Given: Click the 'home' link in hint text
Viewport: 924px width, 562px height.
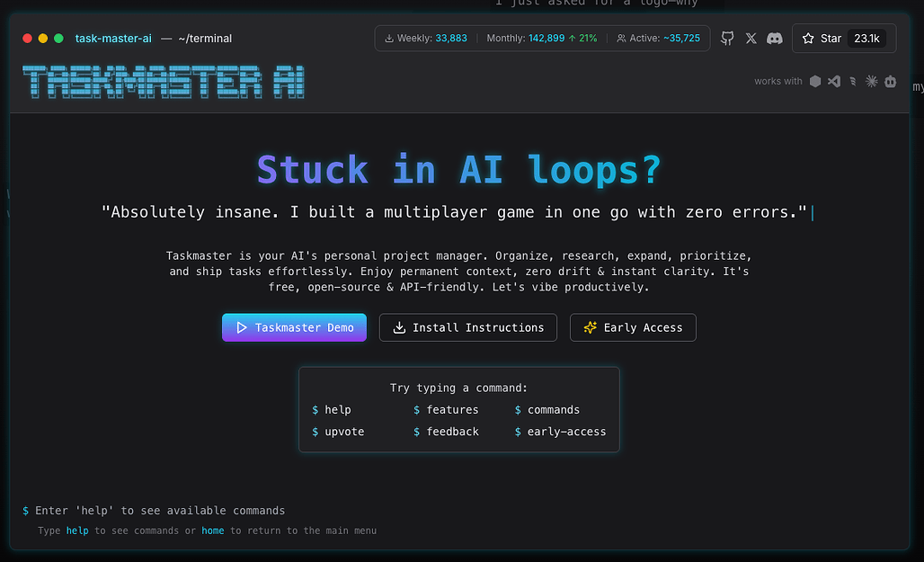Looking at the screenshot, I should coord(213,531).
